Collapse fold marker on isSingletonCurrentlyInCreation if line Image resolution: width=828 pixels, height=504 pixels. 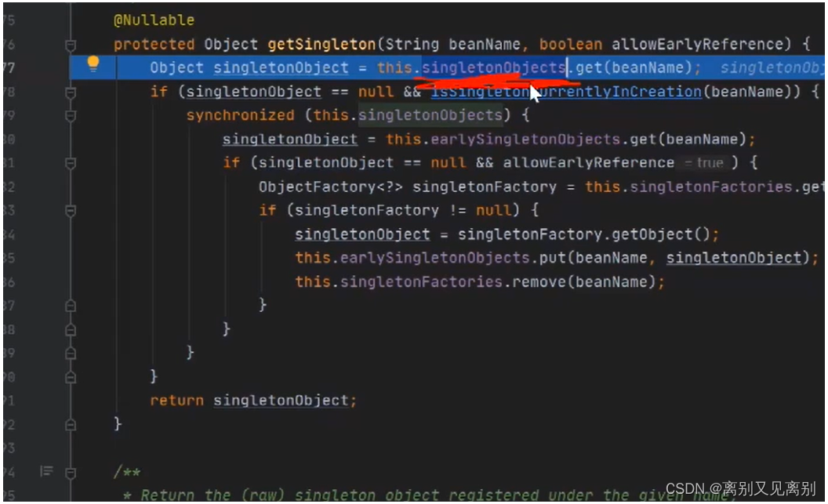click(x=71, y=93)
